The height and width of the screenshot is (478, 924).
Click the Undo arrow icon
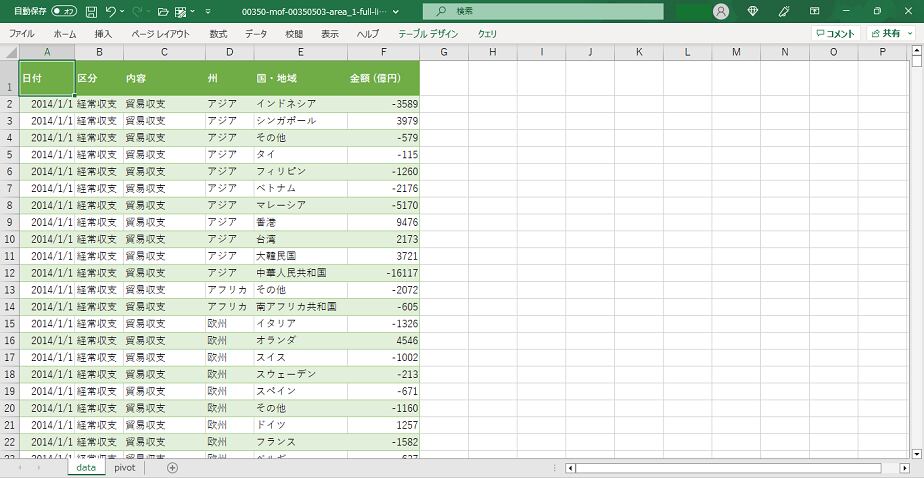pos(111,11)
